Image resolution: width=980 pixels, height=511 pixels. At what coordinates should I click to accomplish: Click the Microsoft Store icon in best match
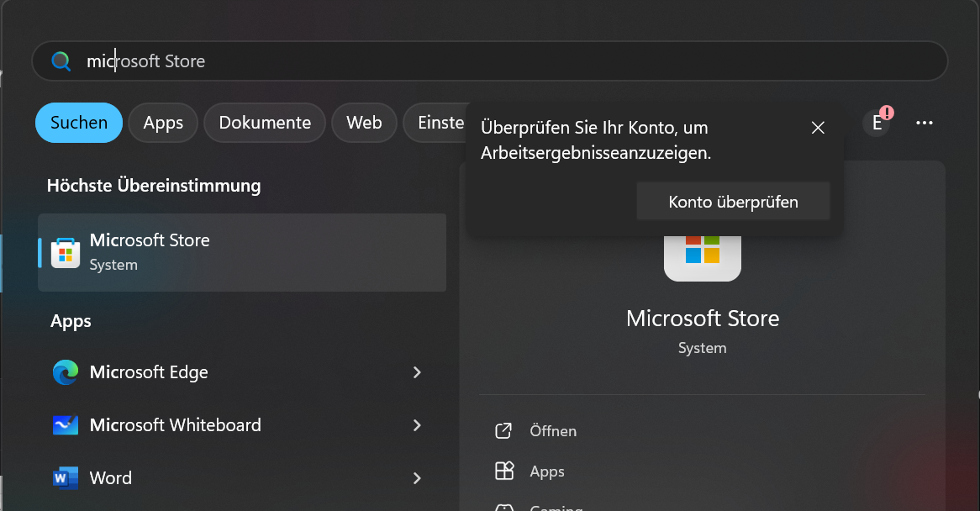click(66, 253)
